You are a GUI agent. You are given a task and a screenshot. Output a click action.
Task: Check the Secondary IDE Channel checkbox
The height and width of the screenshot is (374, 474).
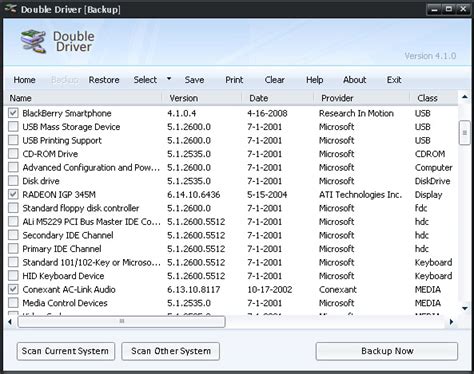[x=13, y=235]
